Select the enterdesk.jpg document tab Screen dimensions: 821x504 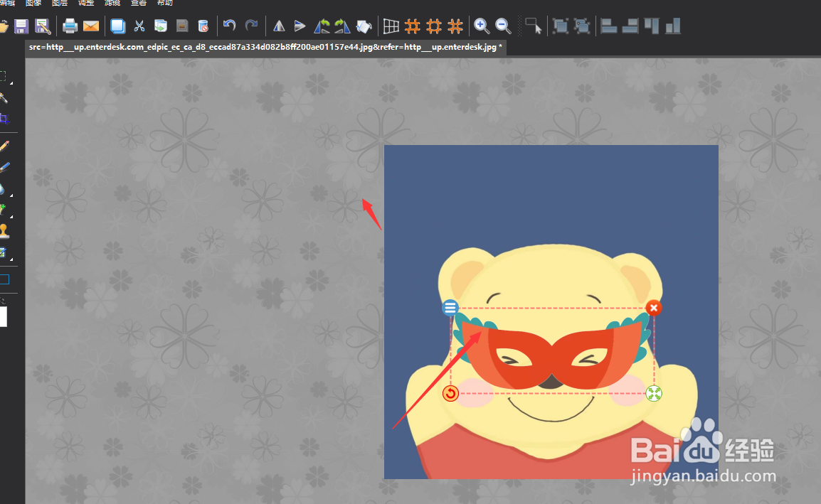[x=265, y=47]
